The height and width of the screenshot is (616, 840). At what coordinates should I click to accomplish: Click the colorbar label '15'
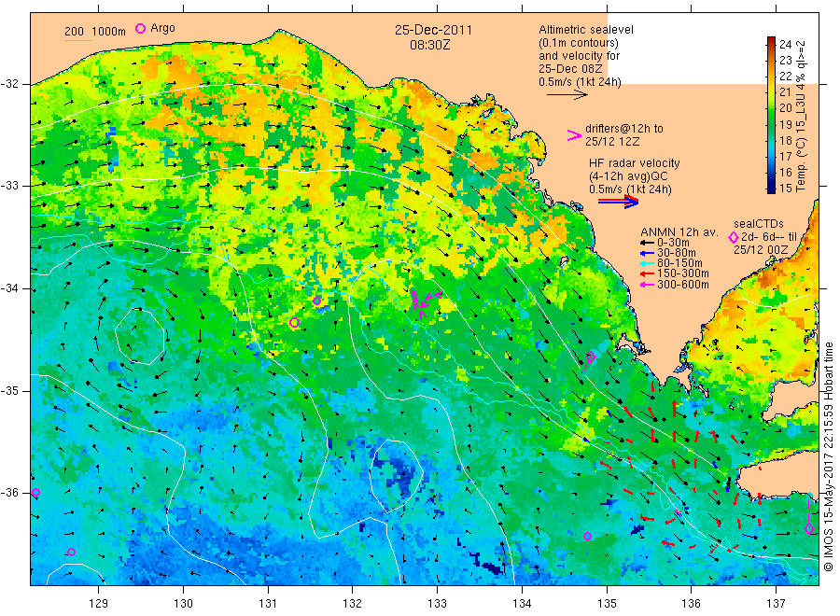(x=785, y=188)
